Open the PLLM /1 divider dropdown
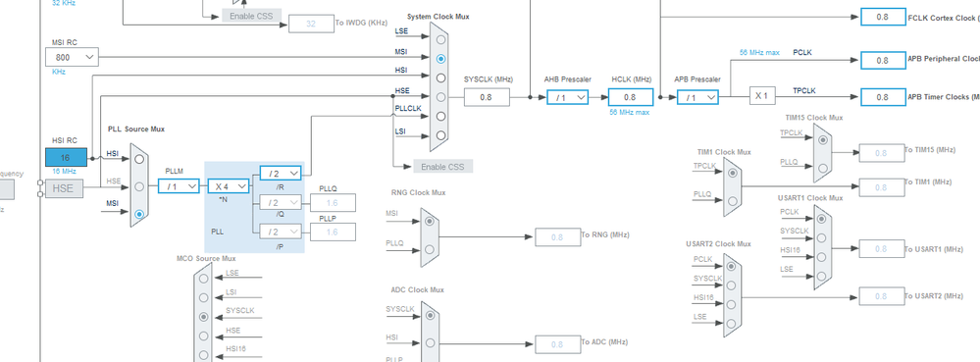 tap(179, 186)
